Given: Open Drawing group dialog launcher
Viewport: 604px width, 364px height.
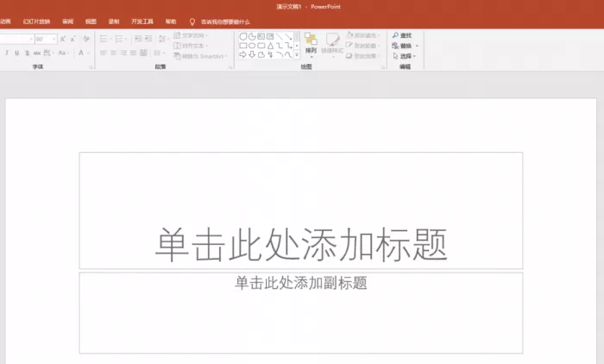Looking at the screenshot, I should (x=383, y=67).
